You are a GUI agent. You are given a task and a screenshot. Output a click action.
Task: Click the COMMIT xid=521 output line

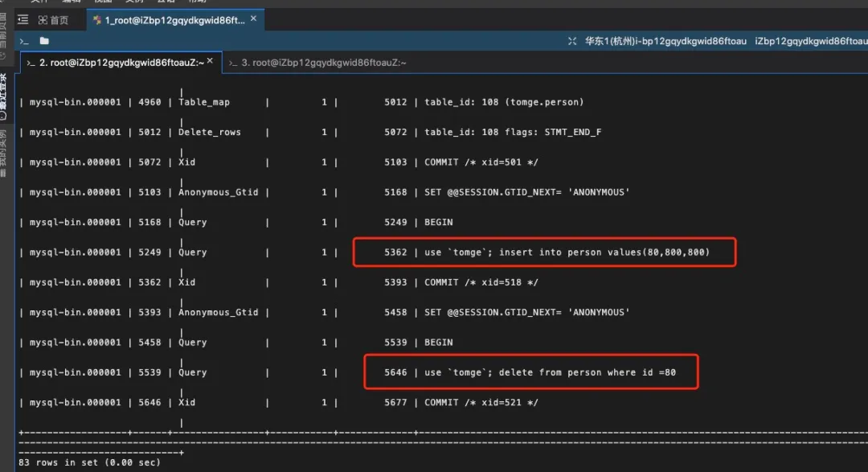pyautogui.click(x=481, y=403)
